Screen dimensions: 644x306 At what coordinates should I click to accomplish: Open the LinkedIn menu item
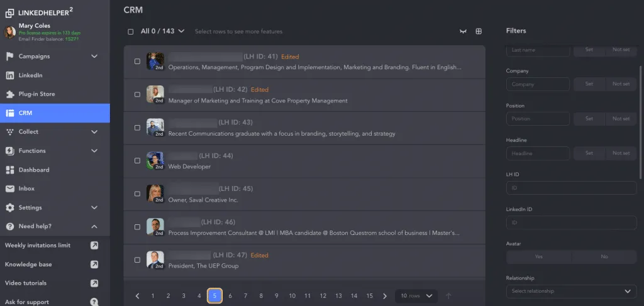(55, 75)
